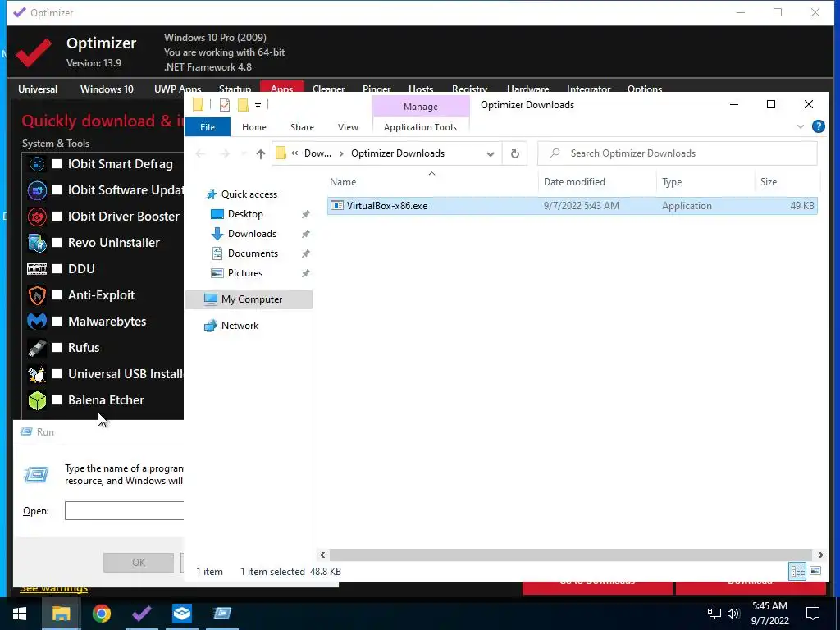
Task: Click the VirtualBox taskbar icon
Action: pos(181,614)
